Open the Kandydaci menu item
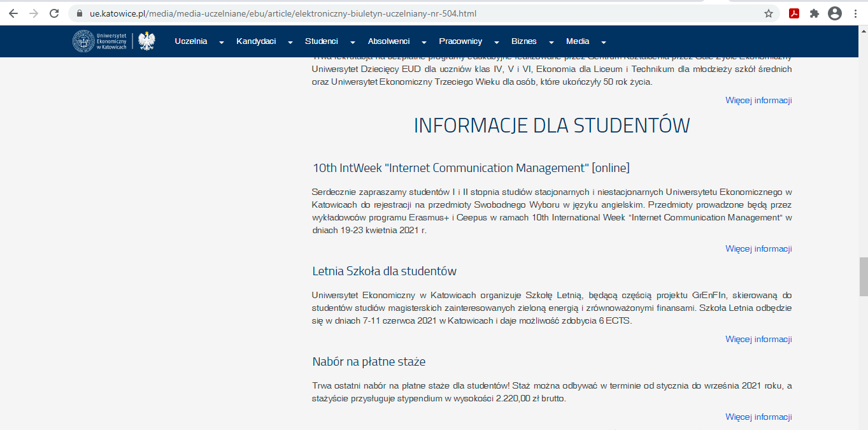The height and width of the screenshot is (430, 868). coord(256,41)
